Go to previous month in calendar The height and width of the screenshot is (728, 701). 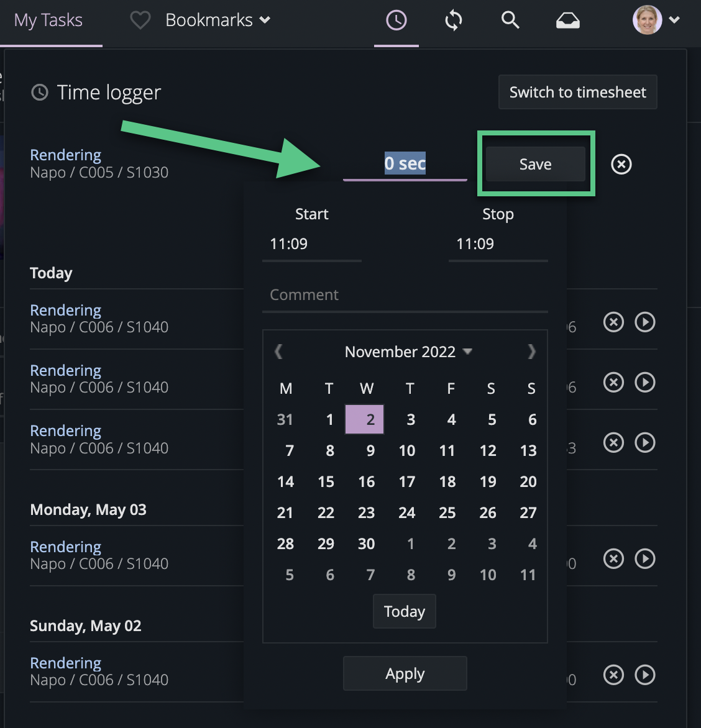(x=278, y=352)
